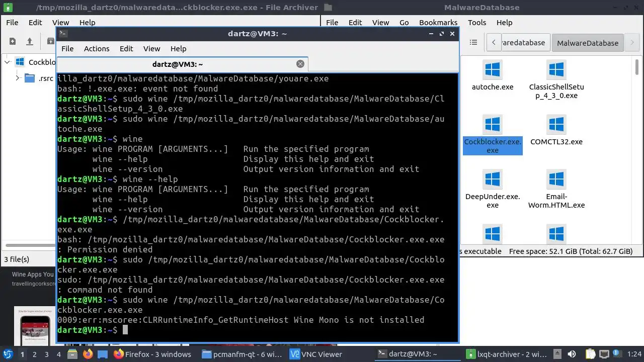Switch to virtual desktop 3

[46, 354]
